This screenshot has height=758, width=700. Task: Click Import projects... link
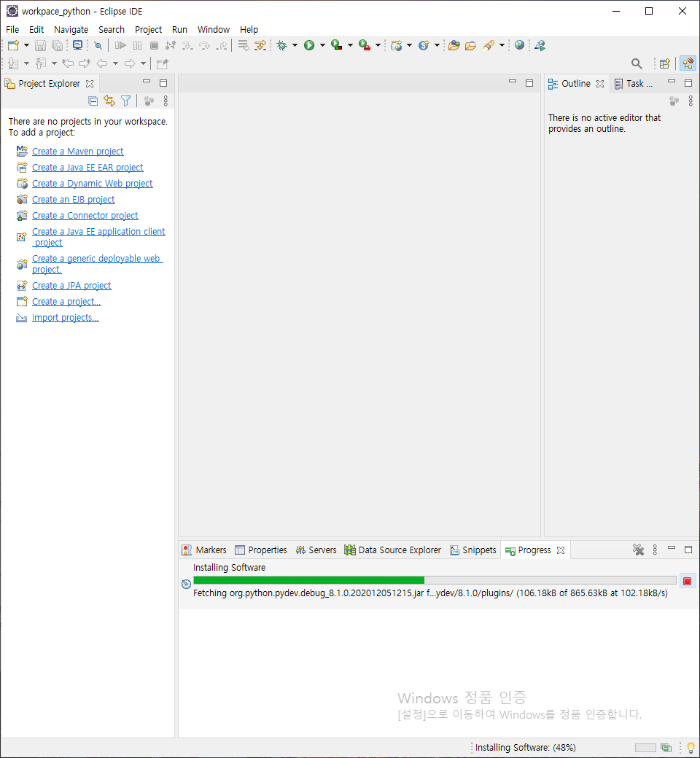pyautogui.click(x=66, y=317)
